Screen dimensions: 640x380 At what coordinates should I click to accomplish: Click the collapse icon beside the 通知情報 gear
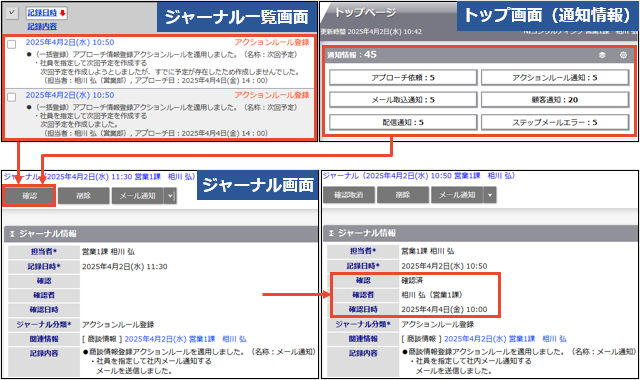pos(602,55)
